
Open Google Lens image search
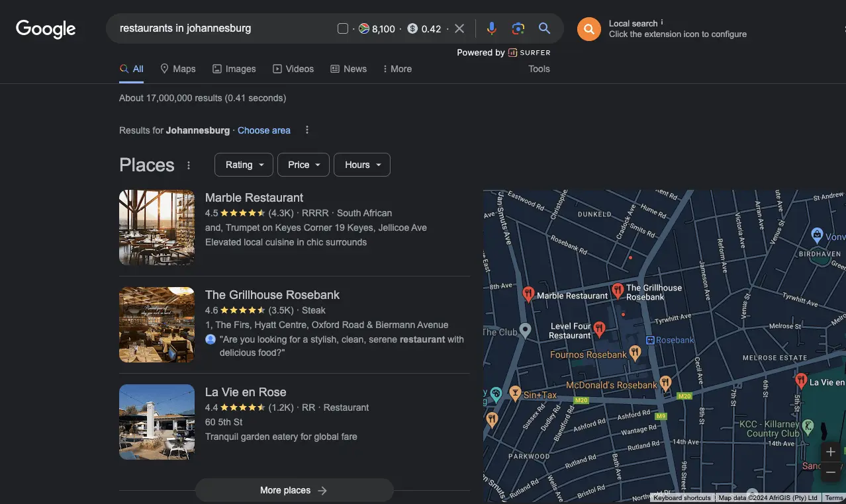point(518,28)
